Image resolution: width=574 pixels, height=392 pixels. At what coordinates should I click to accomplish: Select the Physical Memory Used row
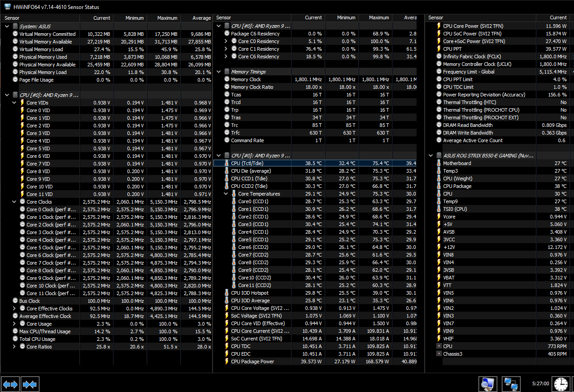coord(107,57)
